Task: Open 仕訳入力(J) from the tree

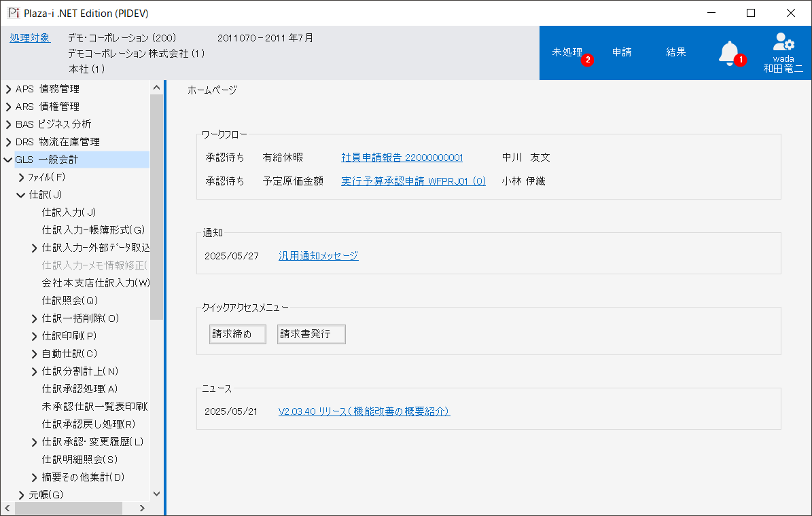Action: pyautogui.click(x=69, y=213)
